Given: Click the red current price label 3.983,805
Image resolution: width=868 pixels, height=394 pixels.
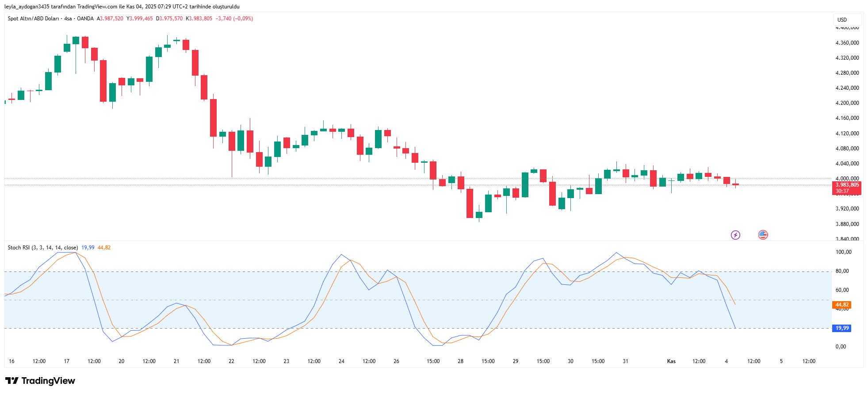Looking at the screenshot, I should [x=847, y=185].
